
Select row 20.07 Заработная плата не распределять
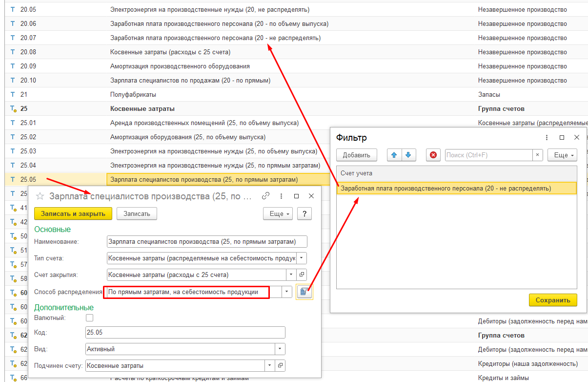coord(296,38)
